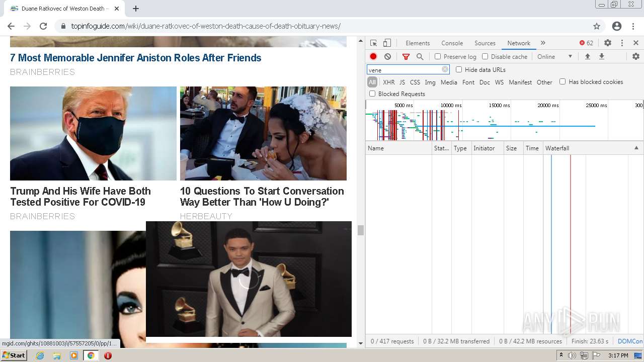Open 10 Questions Conversation article headline
The image size is (644, 362).
click(262, 197)
